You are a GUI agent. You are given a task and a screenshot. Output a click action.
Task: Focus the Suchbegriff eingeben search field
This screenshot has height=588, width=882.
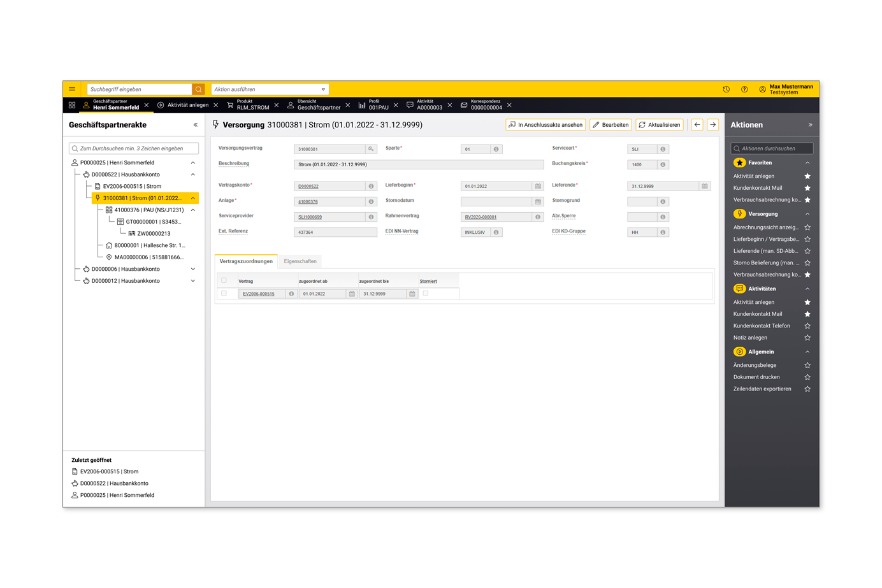click(x=140, y=89)
